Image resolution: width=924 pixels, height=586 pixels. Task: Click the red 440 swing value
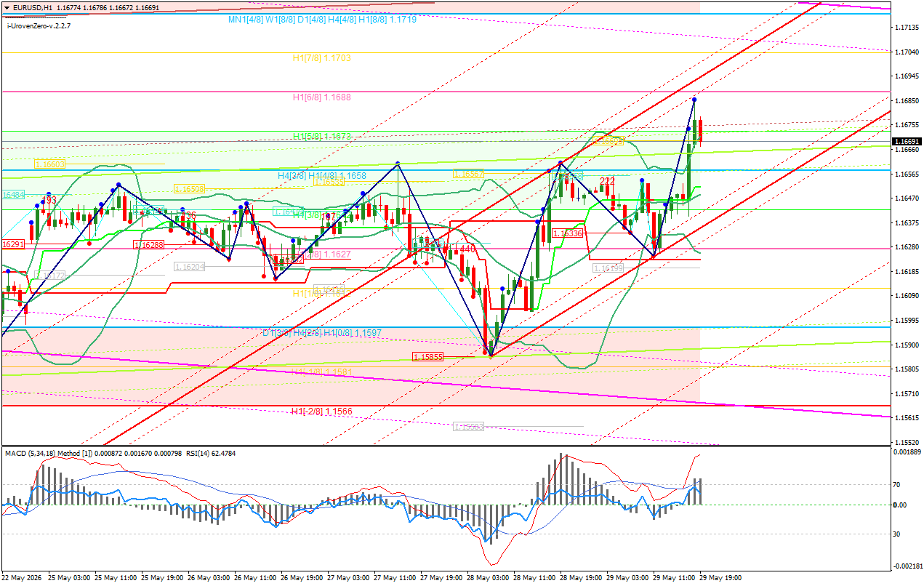(x=467, y=249)
